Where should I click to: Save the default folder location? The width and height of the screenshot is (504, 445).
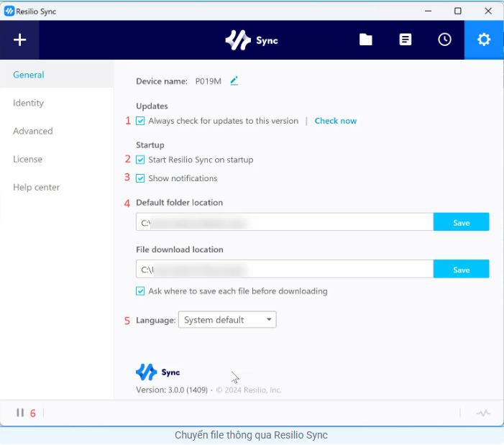pyautogui.click(x=462, y=221)
